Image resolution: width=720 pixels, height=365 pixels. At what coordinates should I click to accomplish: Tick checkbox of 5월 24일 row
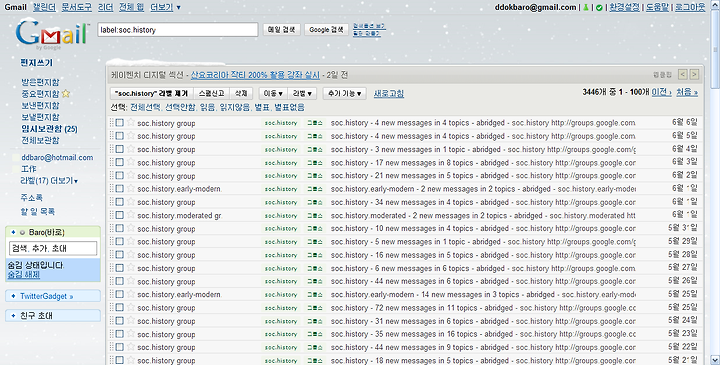(x=119, y=321)
